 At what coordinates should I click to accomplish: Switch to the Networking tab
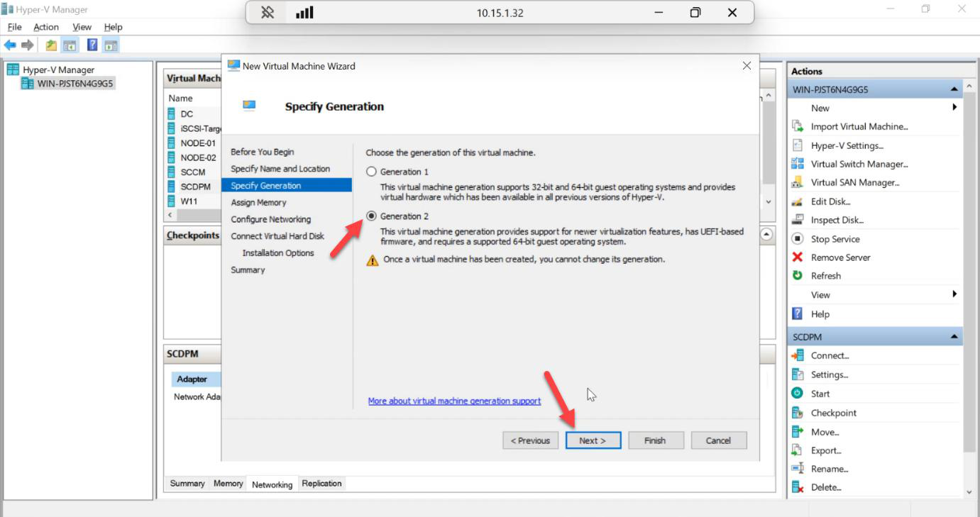click(272, 484)
